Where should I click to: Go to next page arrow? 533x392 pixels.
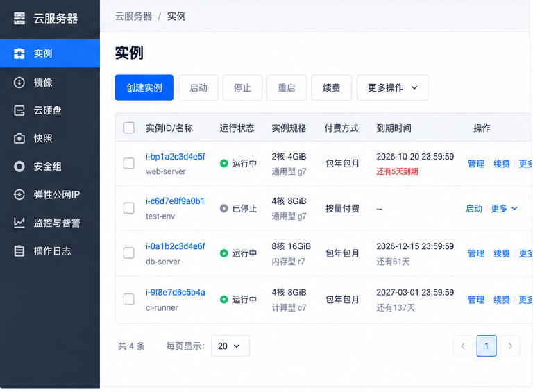click(510, 346)
